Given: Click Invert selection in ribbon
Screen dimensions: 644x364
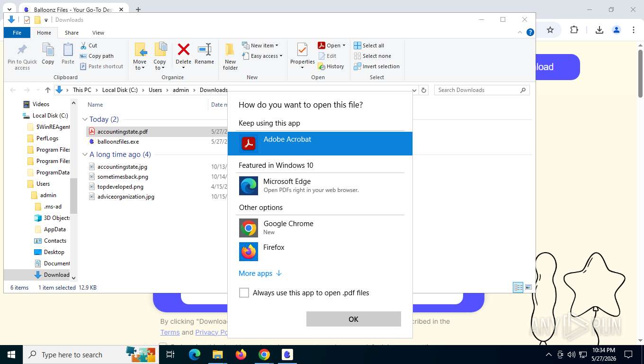Looking at the screenshot, I should pos(377,66).
